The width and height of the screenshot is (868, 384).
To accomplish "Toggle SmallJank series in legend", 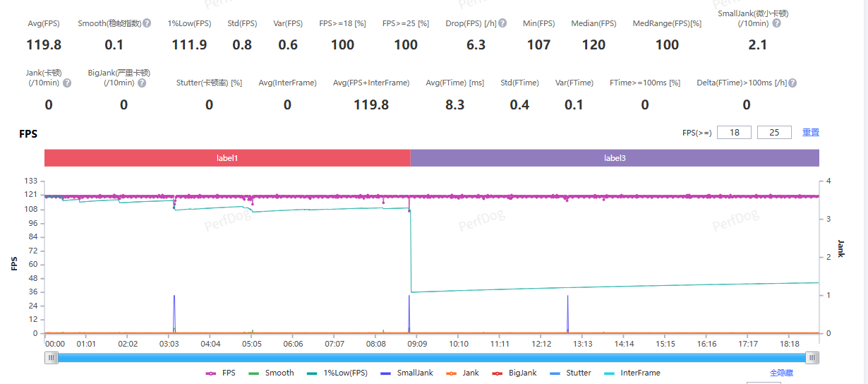I will pyautogui.click(x=406, y=373).
